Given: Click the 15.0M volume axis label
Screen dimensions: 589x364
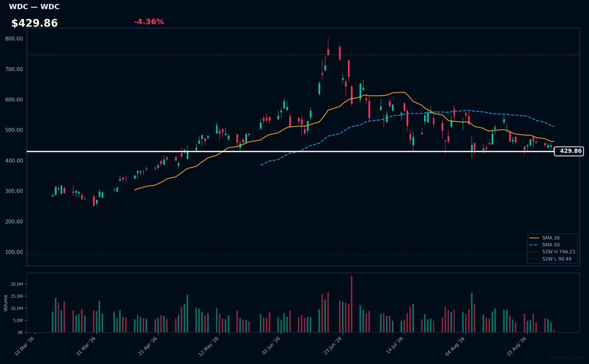Looking at the screenshot, I should tap(17, 296).
